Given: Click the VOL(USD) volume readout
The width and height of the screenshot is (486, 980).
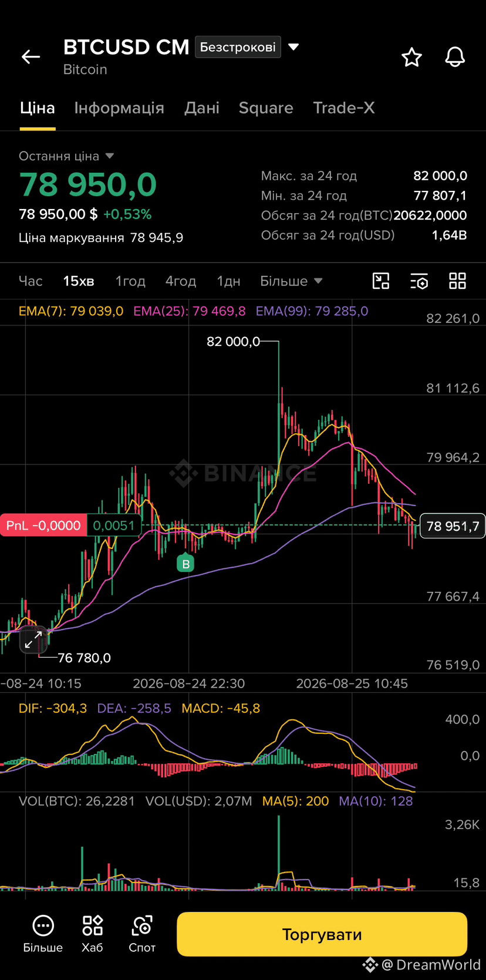Looking at the screenshot, I should (199, 801).
